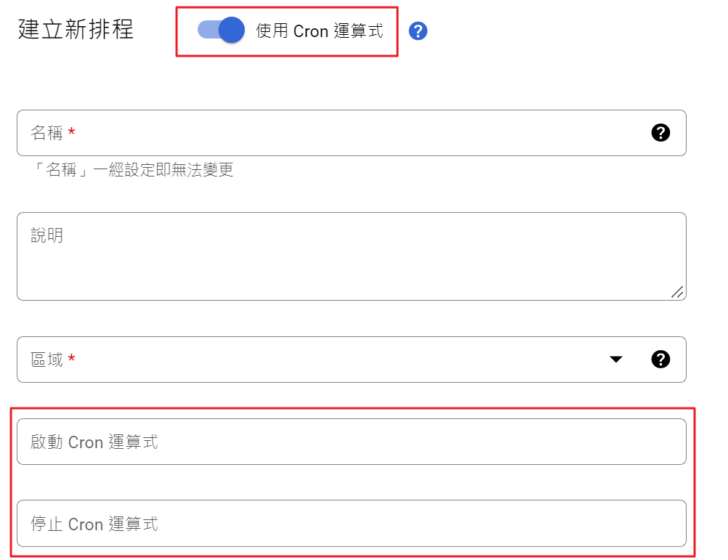The height and width of the screenshot is (560, 728).
Task: Click the 說明 placeholder label
Action: click(x=46, y=235)
